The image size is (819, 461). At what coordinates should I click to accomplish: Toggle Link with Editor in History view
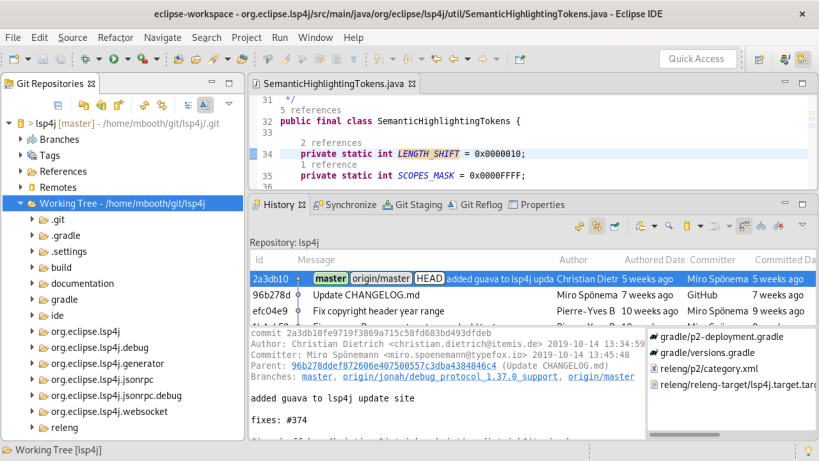596,226
